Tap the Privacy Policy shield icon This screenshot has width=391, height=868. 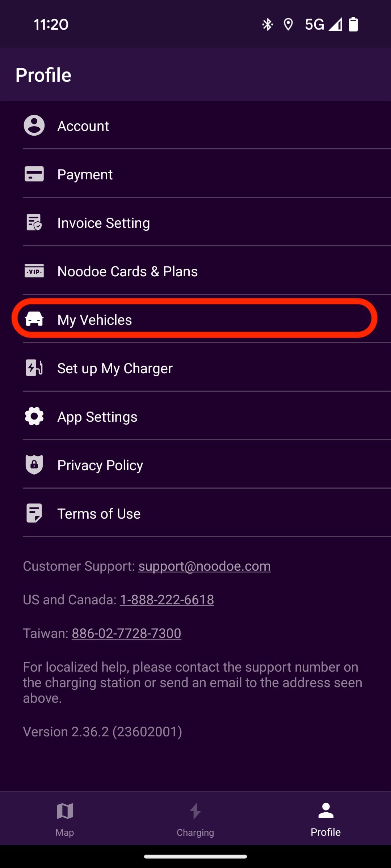(34, 465)
